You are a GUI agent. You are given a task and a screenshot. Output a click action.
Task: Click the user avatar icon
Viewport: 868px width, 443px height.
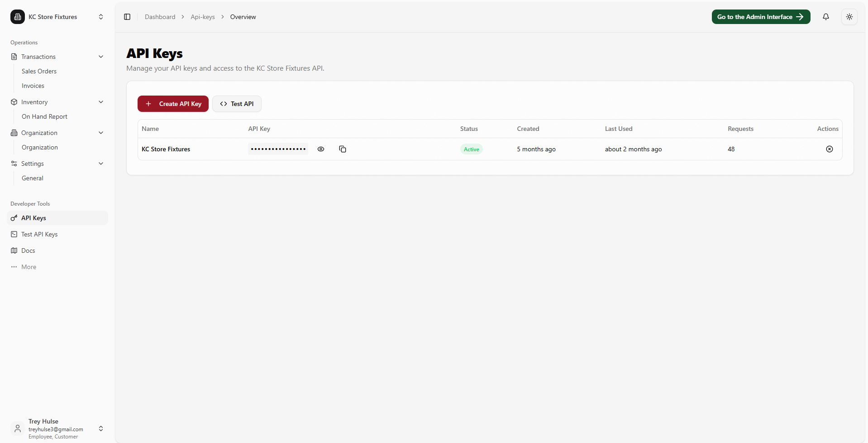click(18, 428)
